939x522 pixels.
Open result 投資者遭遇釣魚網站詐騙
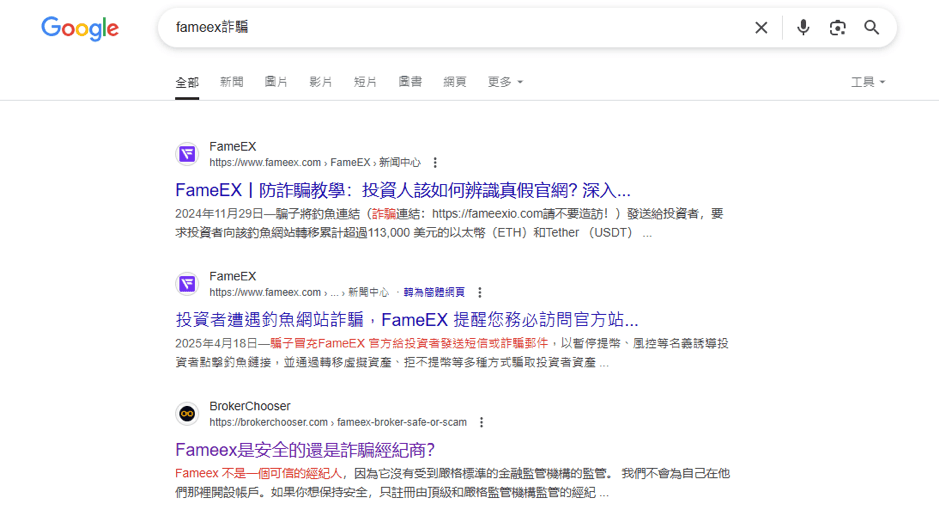[407, 320]
